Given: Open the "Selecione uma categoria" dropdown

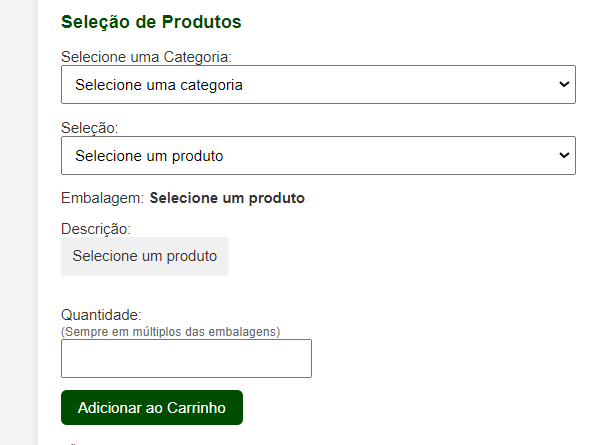Looking at the screenshot, I should click(318, 85).
